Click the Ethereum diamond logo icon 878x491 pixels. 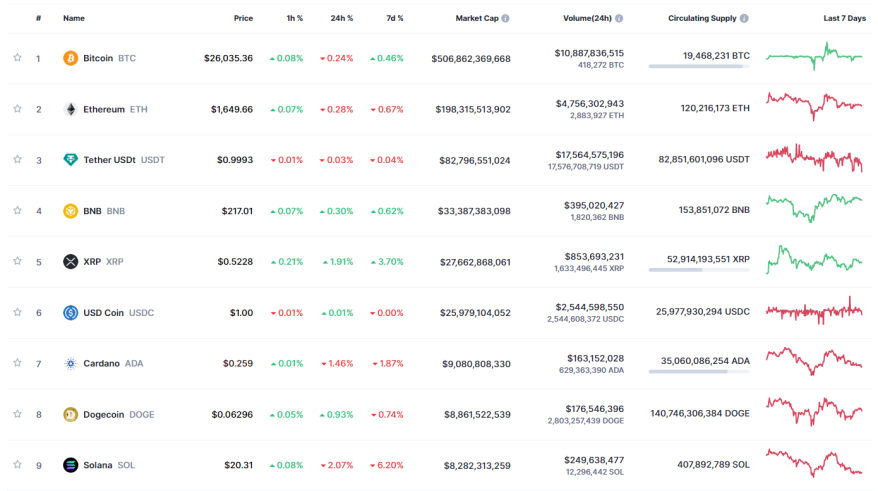(x=71, y=109)
